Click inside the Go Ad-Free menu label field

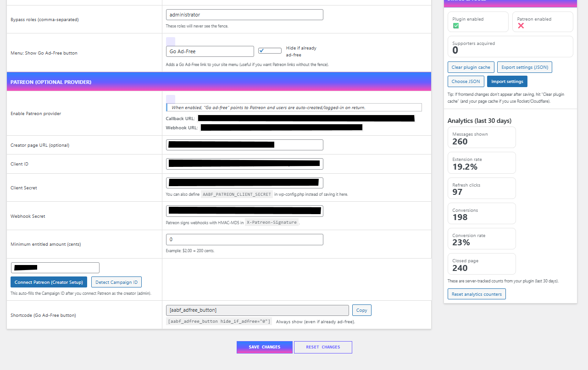pyautogui.click(x=210, y=51)
